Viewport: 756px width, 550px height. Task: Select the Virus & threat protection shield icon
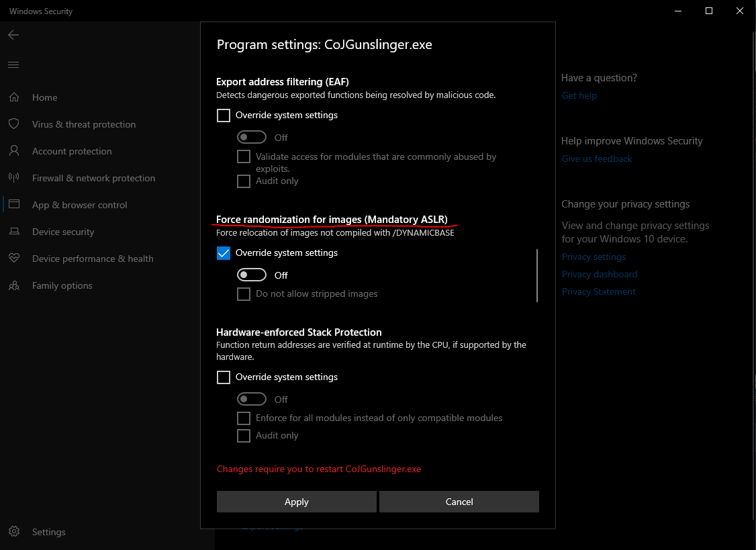tap(13, 124)
